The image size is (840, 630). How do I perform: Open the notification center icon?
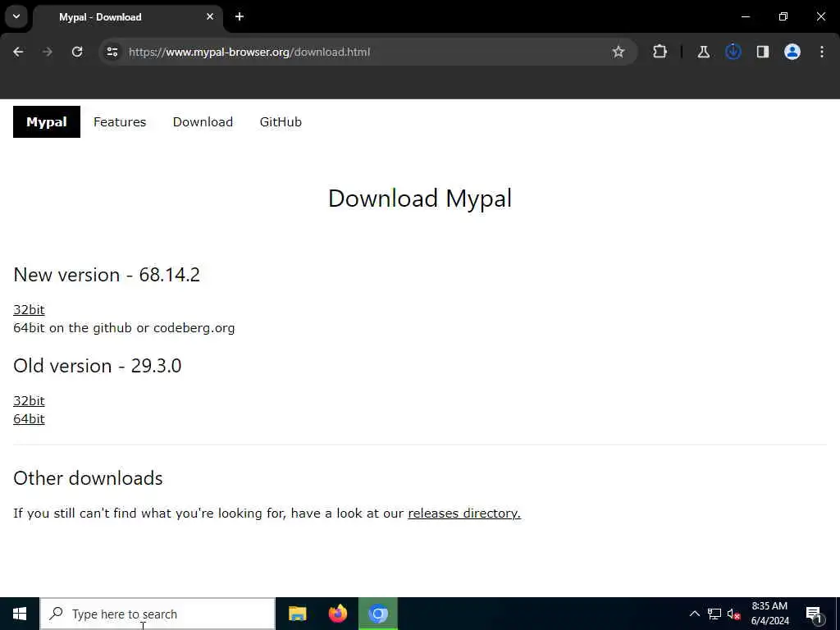tap(814, 614)
